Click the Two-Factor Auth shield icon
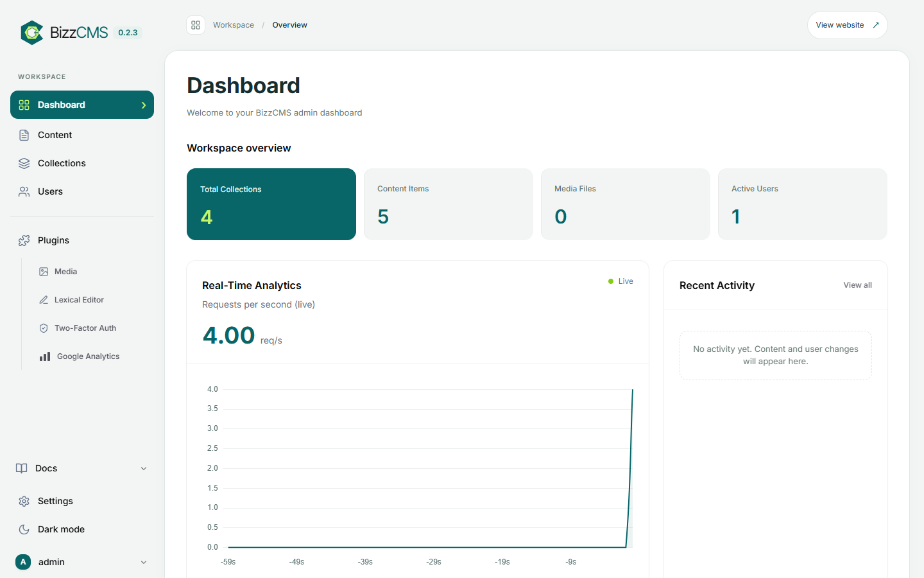Image resolution: width=924 pixels, height=578 pixels. (44, 328)
